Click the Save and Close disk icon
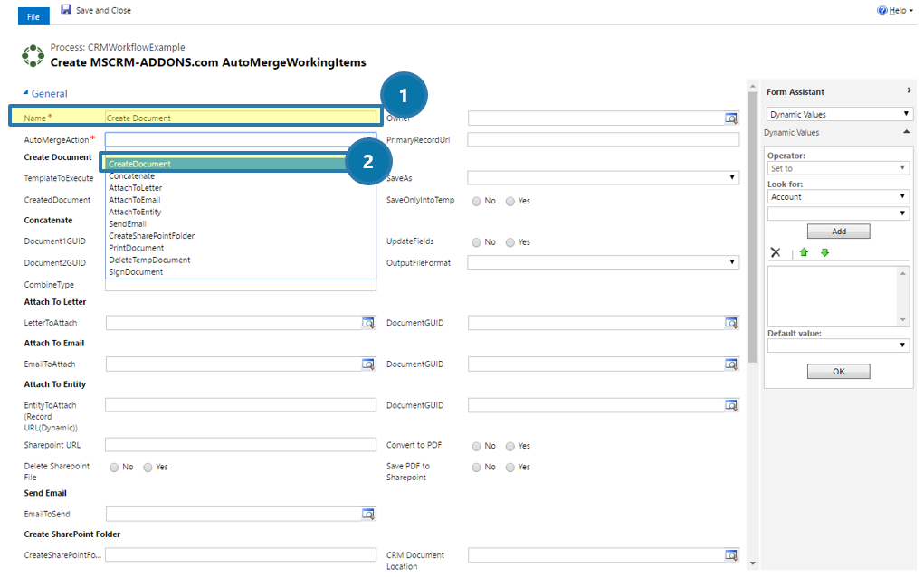This screenshot has width=924, height=577. [x=67, y=9]
